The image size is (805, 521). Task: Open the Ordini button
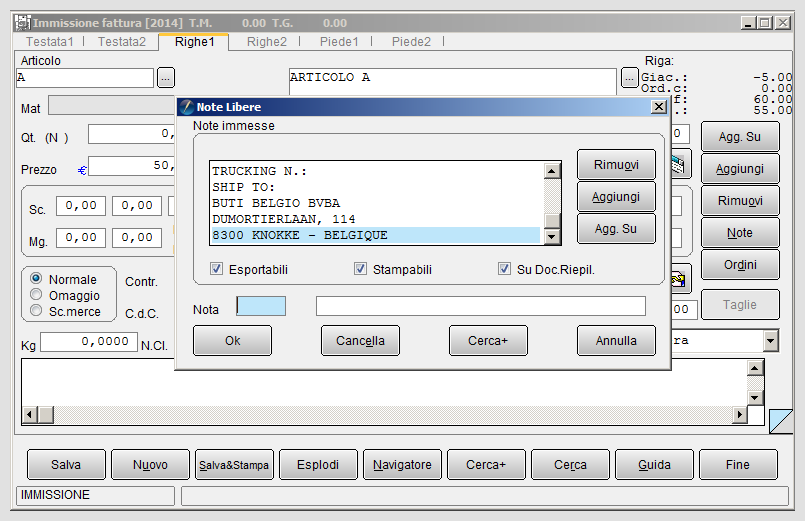[740, 264]
